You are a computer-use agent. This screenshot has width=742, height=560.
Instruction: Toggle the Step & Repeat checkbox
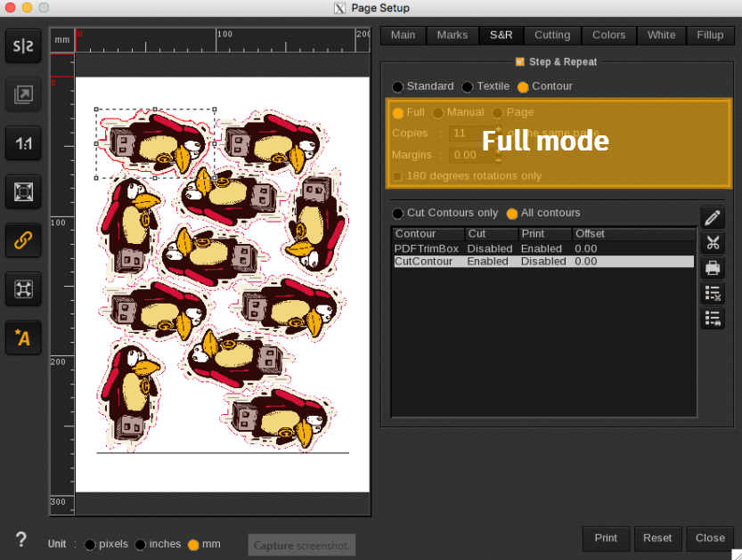click(520, 62)
